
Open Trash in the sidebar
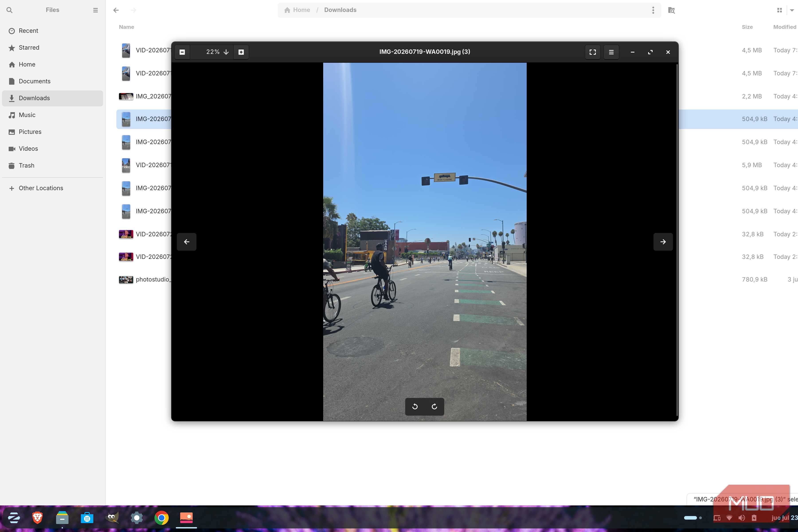point(53,166)
